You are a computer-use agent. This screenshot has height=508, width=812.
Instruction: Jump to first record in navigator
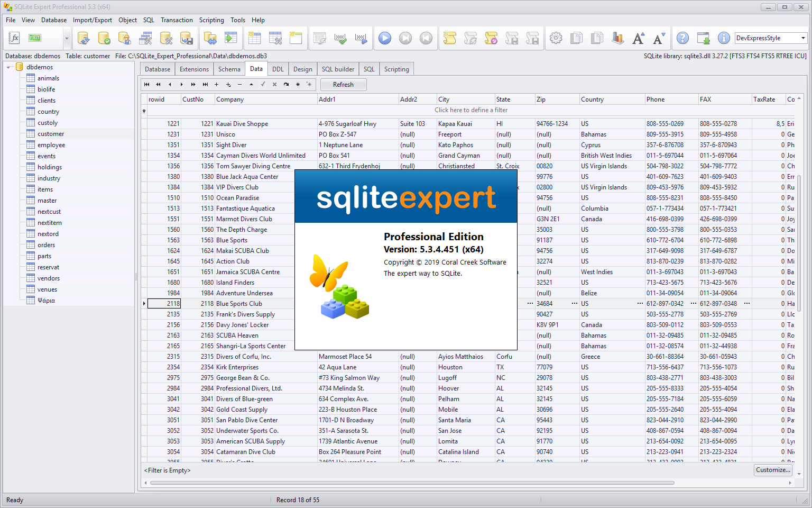(147, 85)
